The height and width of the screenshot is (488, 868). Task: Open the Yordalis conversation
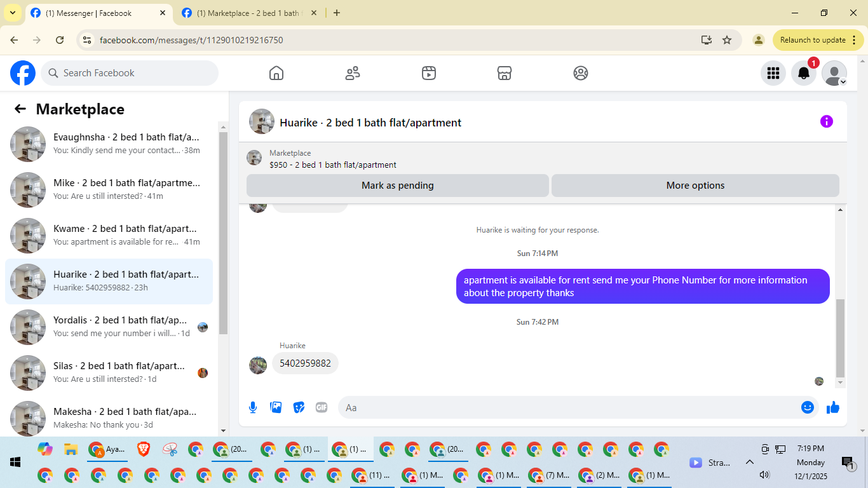click(109, 327)
